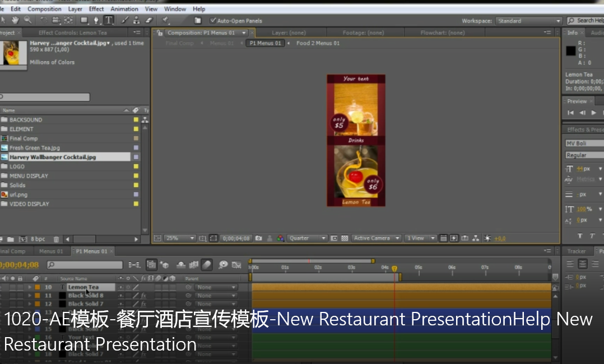Reset exposure in the viewer
The width and height of the screenshot is (604, 364).
point(487,239)
